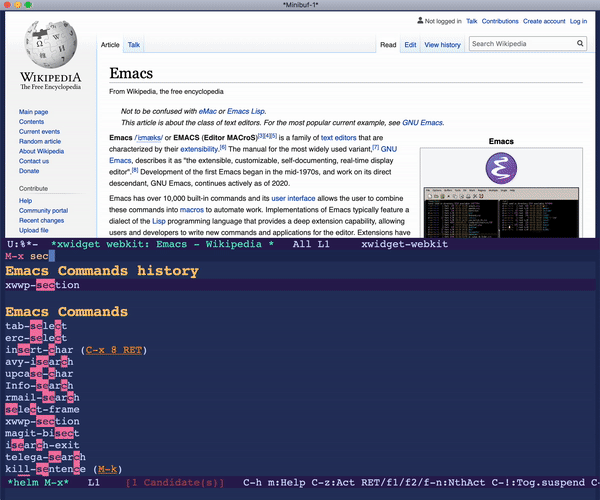Click the Emacs purple logo image

coord(501,168)
